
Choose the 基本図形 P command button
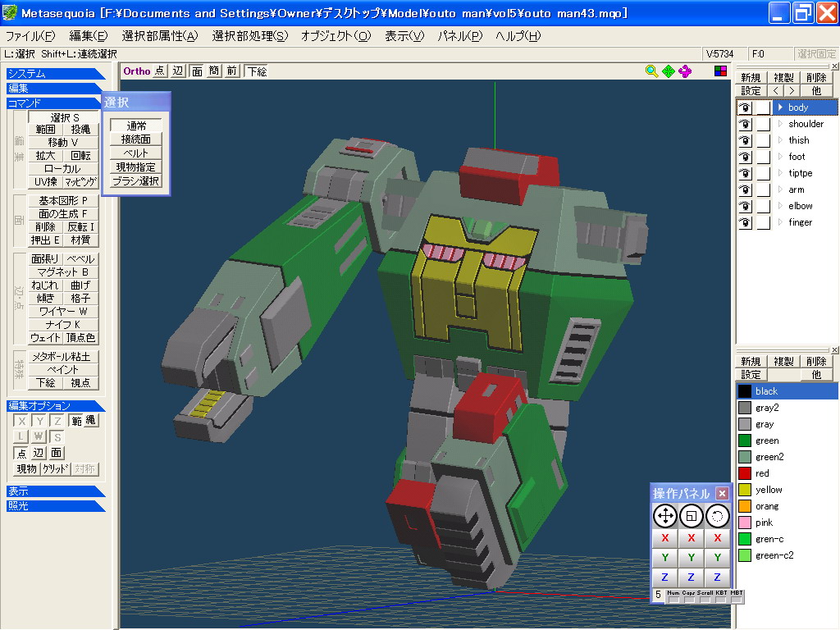click(x=63, y=201)
